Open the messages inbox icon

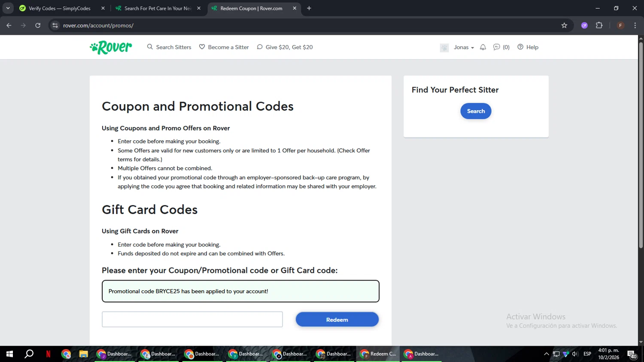(497, 47)
